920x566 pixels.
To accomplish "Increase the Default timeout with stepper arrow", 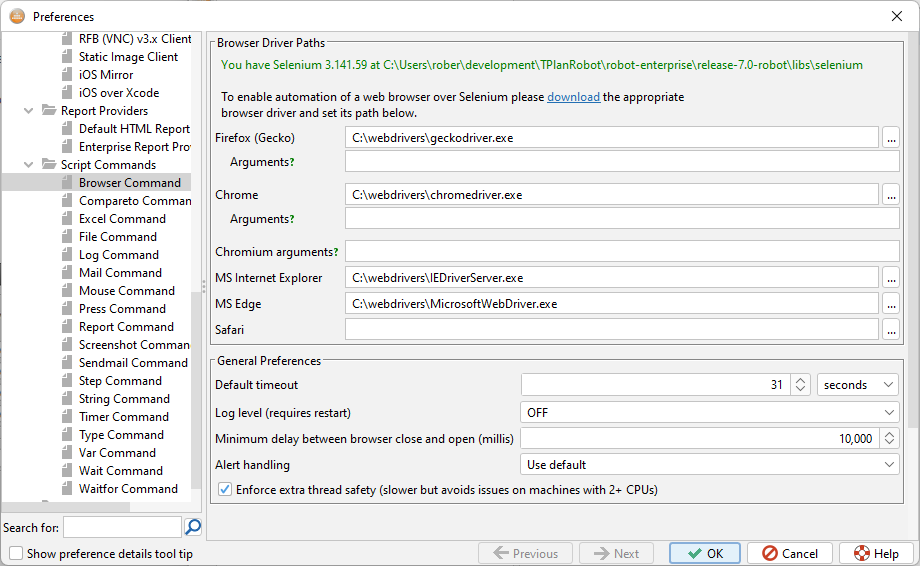I will click(x=800, y=380).
